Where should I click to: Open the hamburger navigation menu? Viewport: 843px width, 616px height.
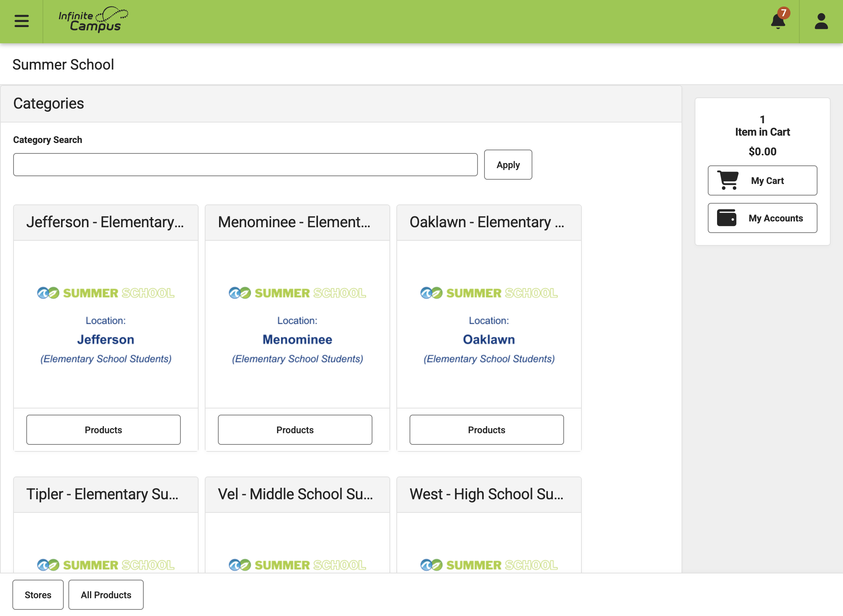click(x=22, y=21)
